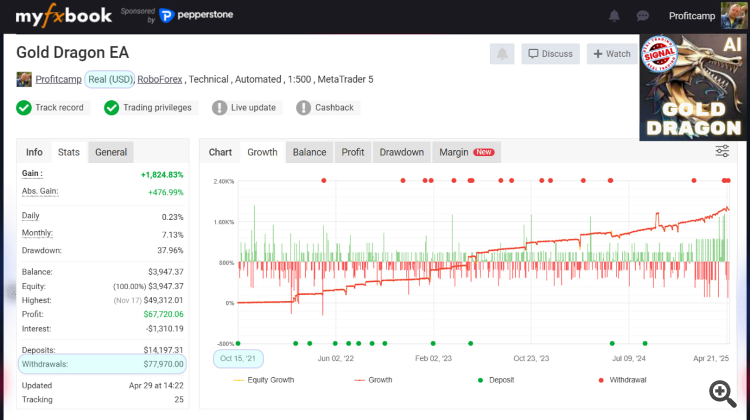Click the Oct 15, '21 date label

(x=238, y=358)
